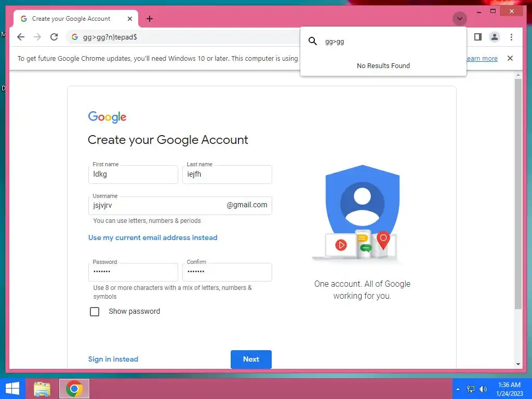Open File Explorer from the taskbar
Image resolution: width=532 pixels, height=399 pixels.
[42, 389]
